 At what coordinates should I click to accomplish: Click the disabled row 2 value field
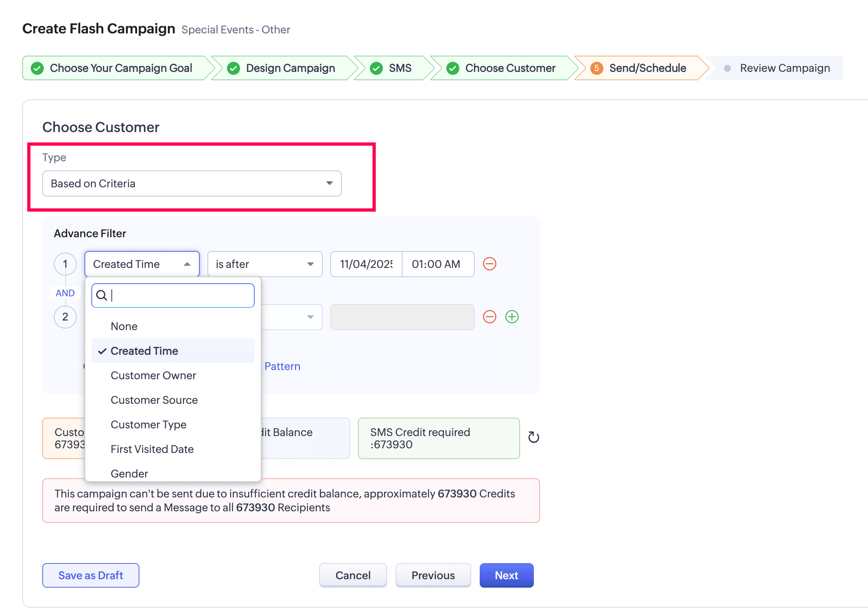click(403, 317)
